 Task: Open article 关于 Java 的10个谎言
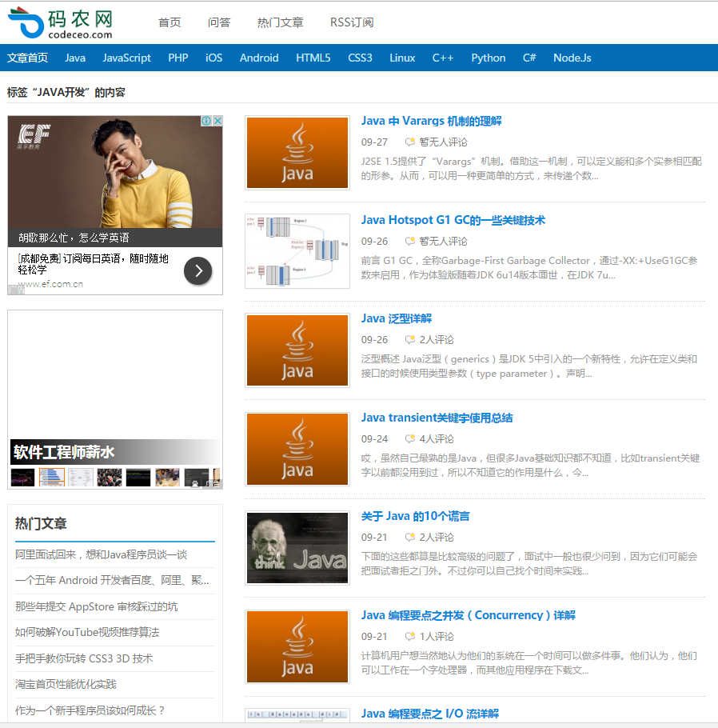416,516
